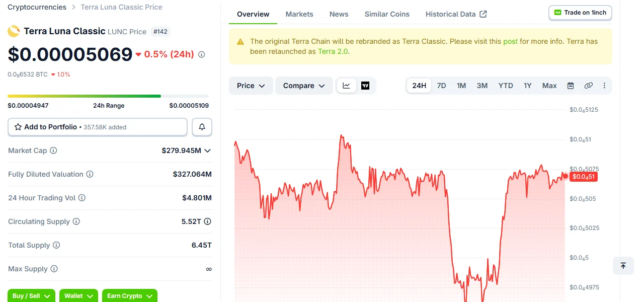The image size is (644, 302).
Task: Click Add to Portfolio button
Action: [98, 127]
